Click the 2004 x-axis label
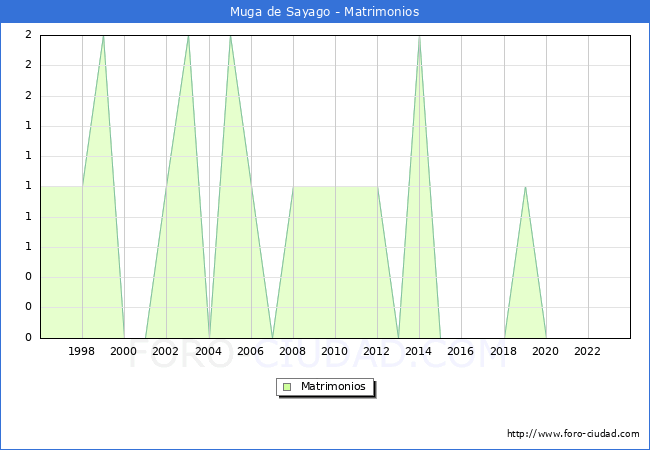The height and width of the screenshot is (450, 650). (208, 351)
